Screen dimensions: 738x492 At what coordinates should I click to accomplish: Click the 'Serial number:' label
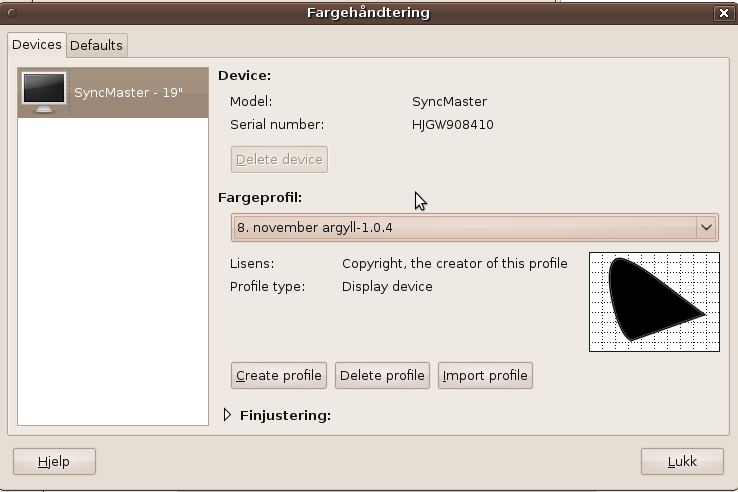(x=277, y=125)
